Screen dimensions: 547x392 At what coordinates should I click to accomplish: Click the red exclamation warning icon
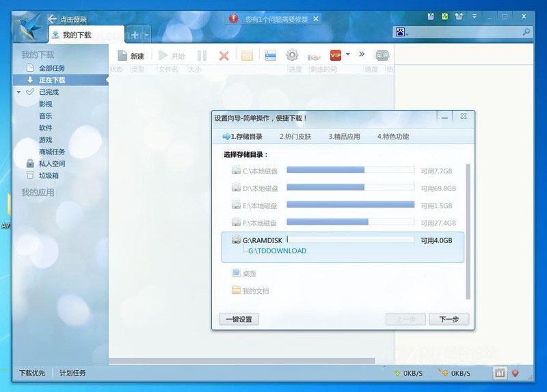click(x=233, y=18)
